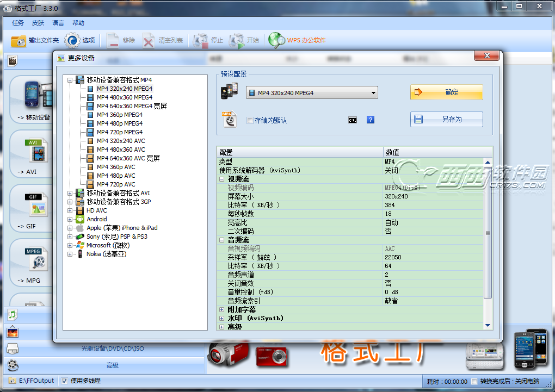This screenshot has width=555, height=392.
Task: Click the 移除 remove toolbar icon
Action: point(113,40)
